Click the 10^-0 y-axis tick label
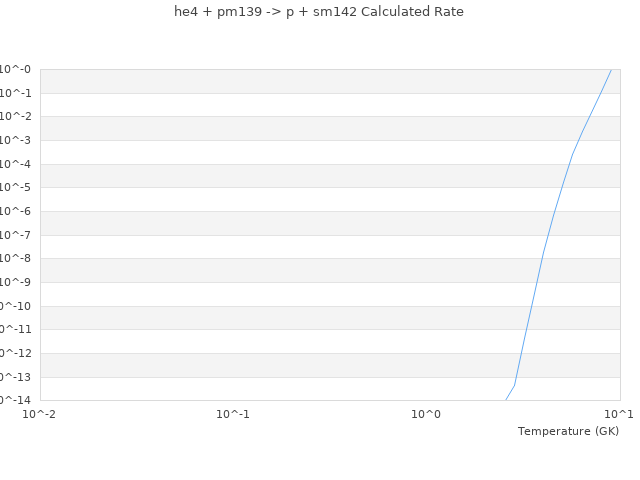The width and height of the screenshot is (640, 480). (x=16, y=70)
